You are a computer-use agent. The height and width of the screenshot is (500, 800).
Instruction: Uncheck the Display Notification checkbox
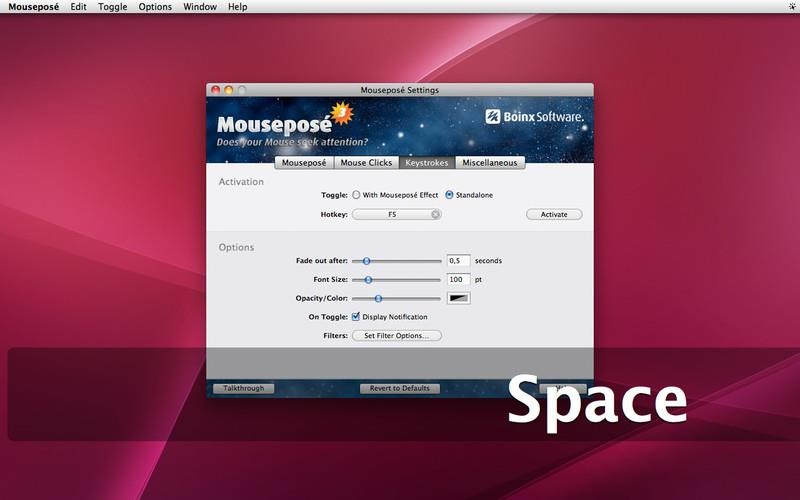point(356,317)
